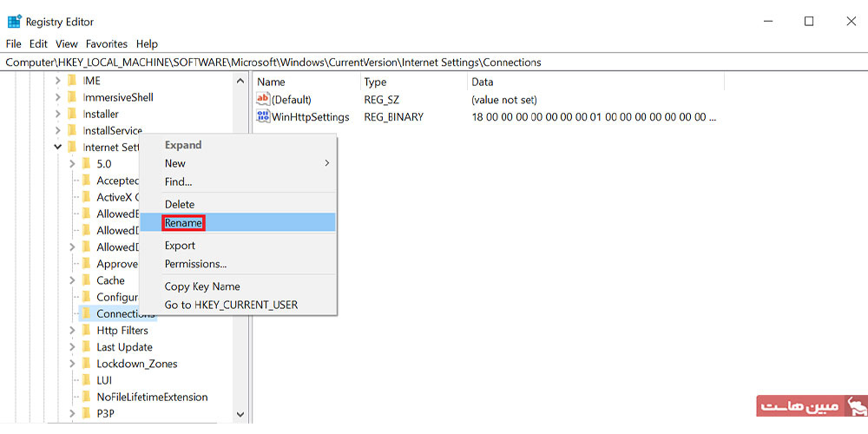Click the InstallService folder icon

[71, 131]
